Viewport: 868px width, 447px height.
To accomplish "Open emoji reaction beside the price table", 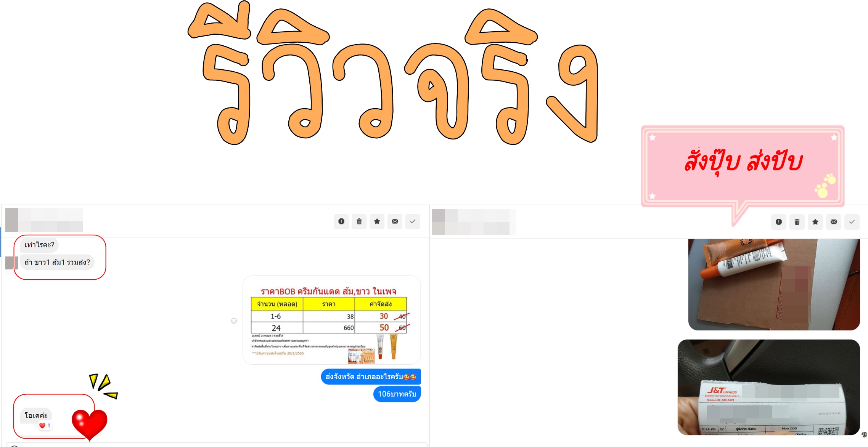I will [x=234, y=321].
